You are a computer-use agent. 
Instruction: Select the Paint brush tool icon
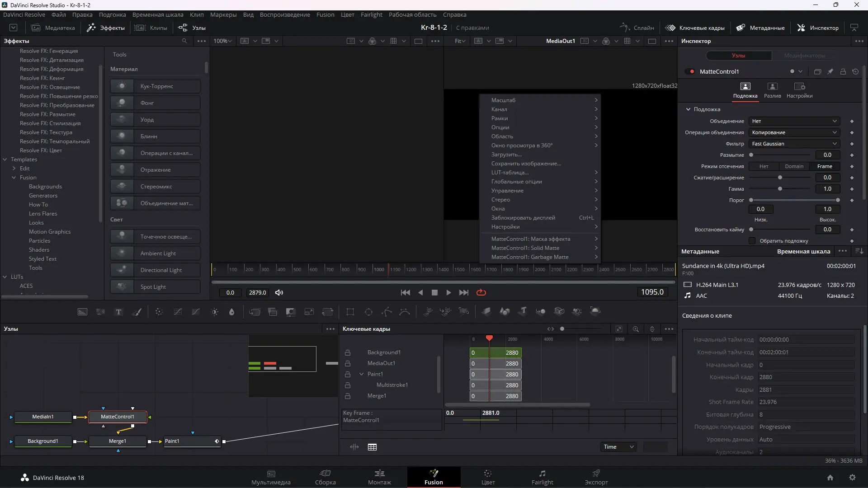pos(137,312)
